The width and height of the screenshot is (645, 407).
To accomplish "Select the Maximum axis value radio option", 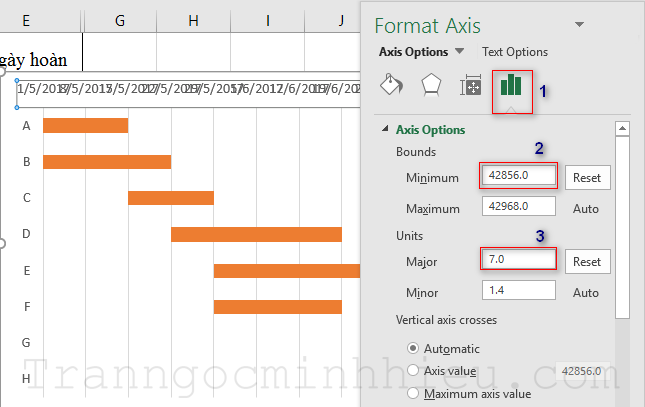I will [x=412, y=393].
